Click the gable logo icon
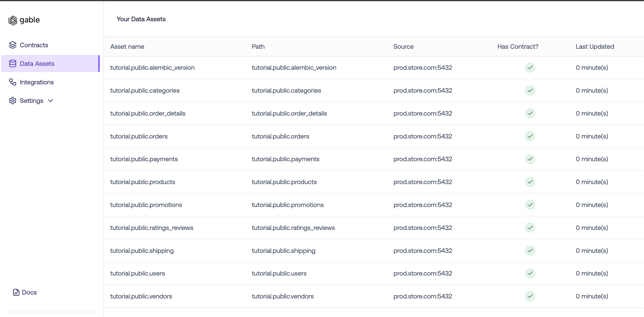Screen dimensions: 644x317 pos(13,20)
